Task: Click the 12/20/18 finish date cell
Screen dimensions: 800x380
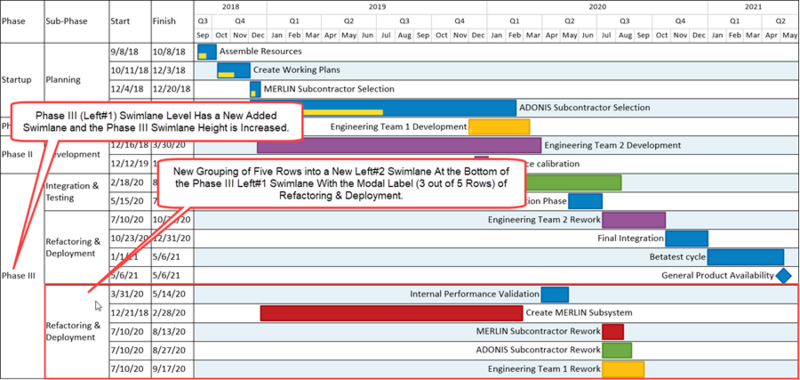Action: pos(172,89)
